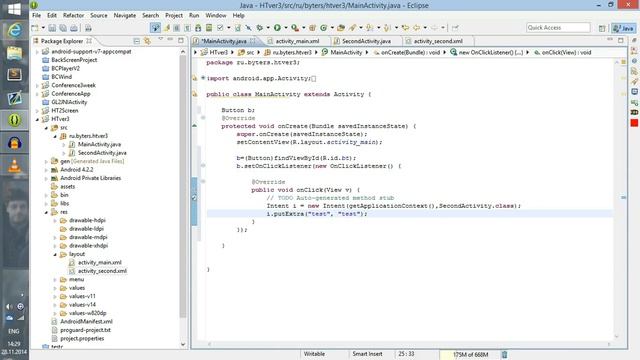640x360 pixels.
Task: Expand the drawable-hdpi folder
Action: [x=55, y=220]
